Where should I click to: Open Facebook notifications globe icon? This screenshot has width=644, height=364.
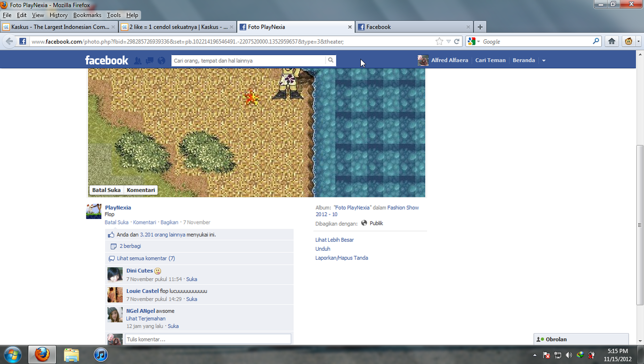(x=162, y=60)
